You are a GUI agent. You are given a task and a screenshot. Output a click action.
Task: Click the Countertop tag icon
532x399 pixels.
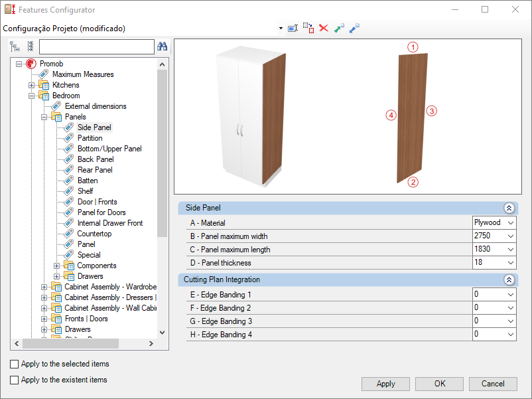69,234
